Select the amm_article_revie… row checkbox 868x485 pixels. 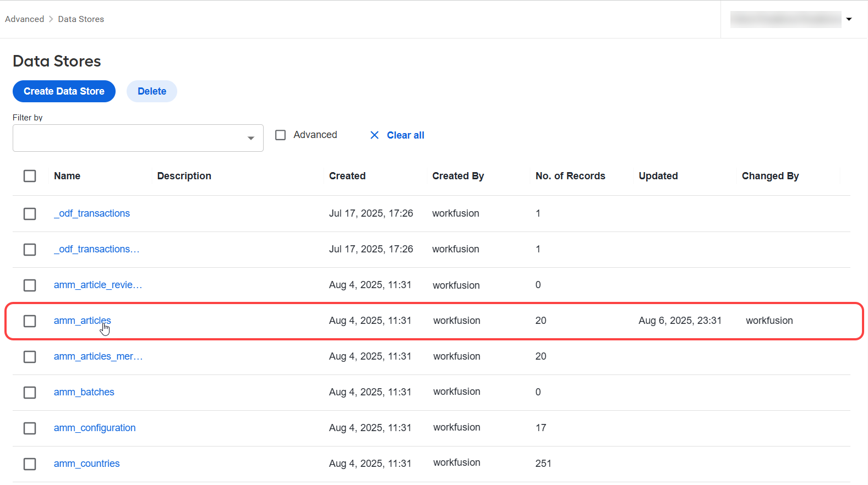[30, 285]
